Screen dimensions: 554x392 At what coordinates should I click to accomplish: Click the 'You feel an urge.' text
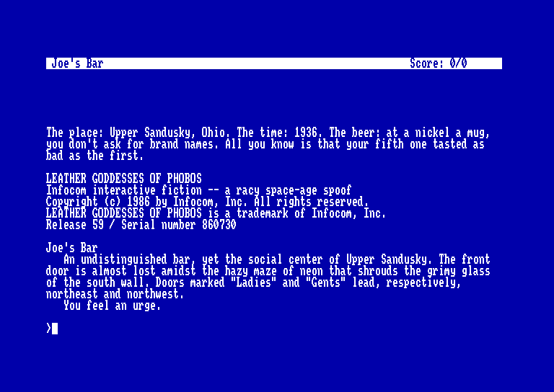pyautogui.click(x=112, y=306)
